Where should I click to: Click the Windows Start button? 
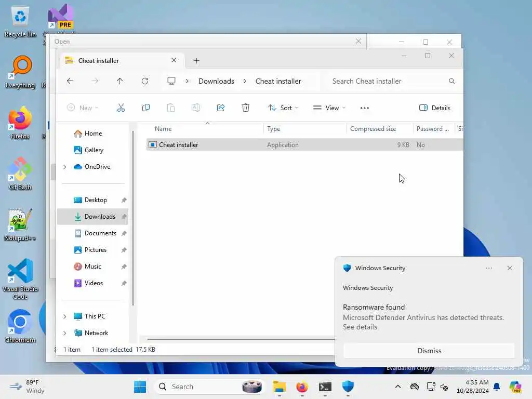pos(140,387)
